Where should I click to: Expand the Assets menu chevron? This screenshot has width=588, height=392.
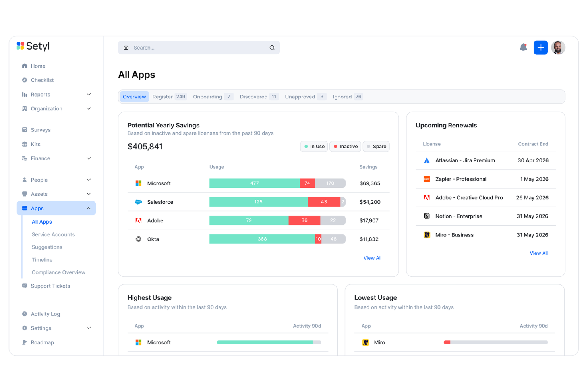click(x=89, y=194)
